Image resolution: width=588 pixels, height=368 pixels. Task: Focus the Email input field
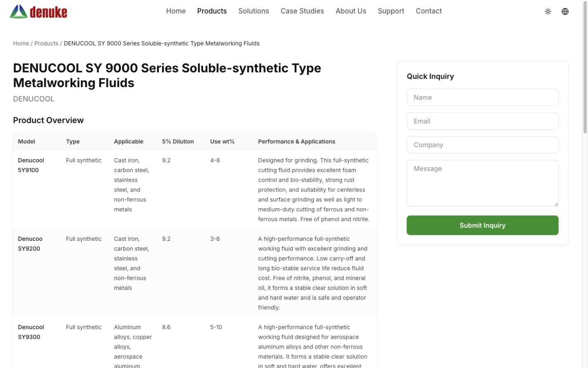[482, 121]
